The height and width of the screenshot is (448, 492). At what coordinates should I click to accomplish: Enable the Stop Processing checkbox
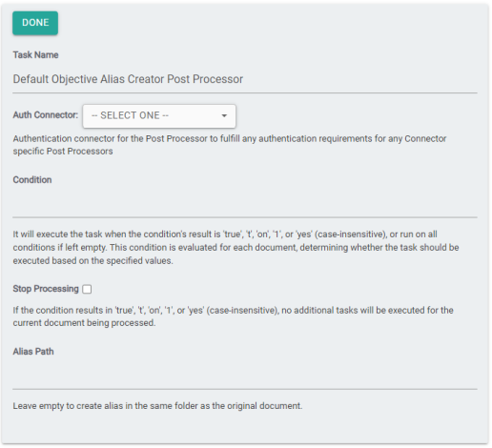tap(87, 289)
